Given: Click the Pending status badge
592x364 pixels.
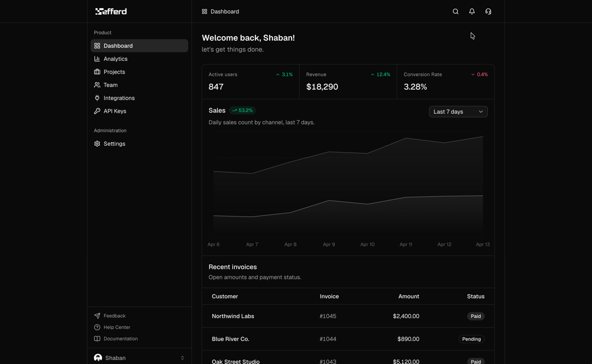Looking at the screenshot, I should coord(471,339).
